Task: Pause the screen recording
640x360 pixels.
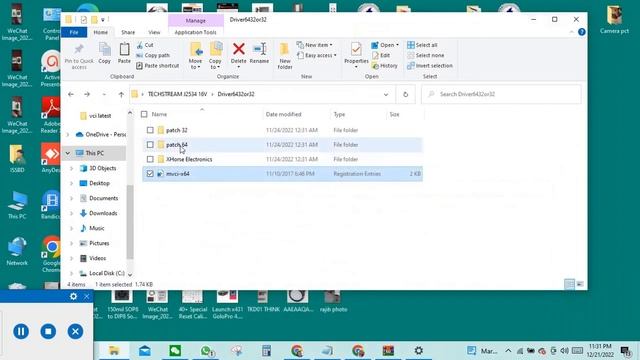Action: coord(21,331)
